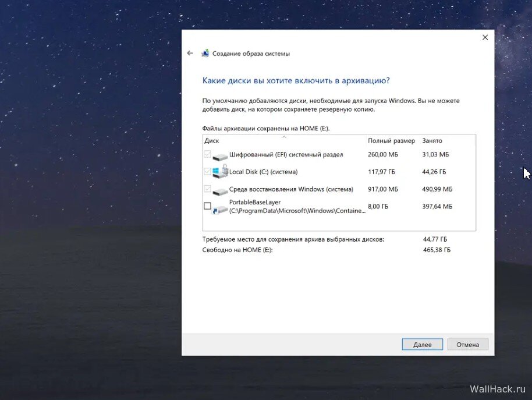
Task: Click the system image wizard title icon
Action: click(205, 54)
